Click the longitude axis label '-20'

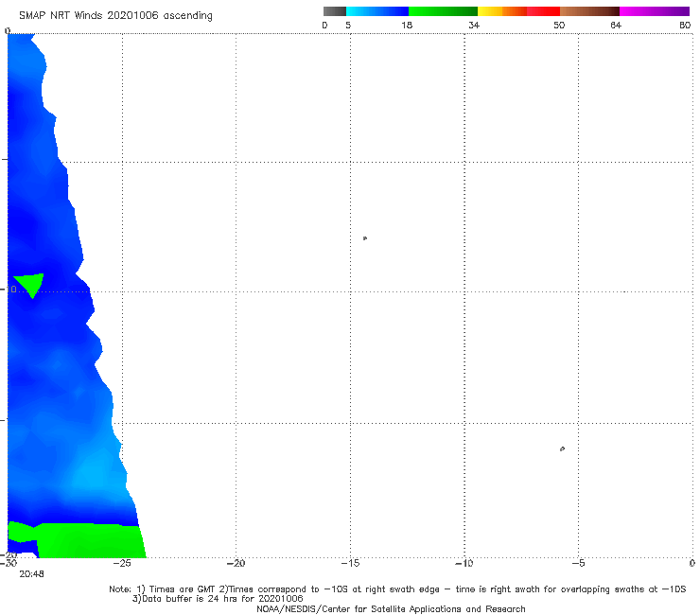click(x=236, y=564)
